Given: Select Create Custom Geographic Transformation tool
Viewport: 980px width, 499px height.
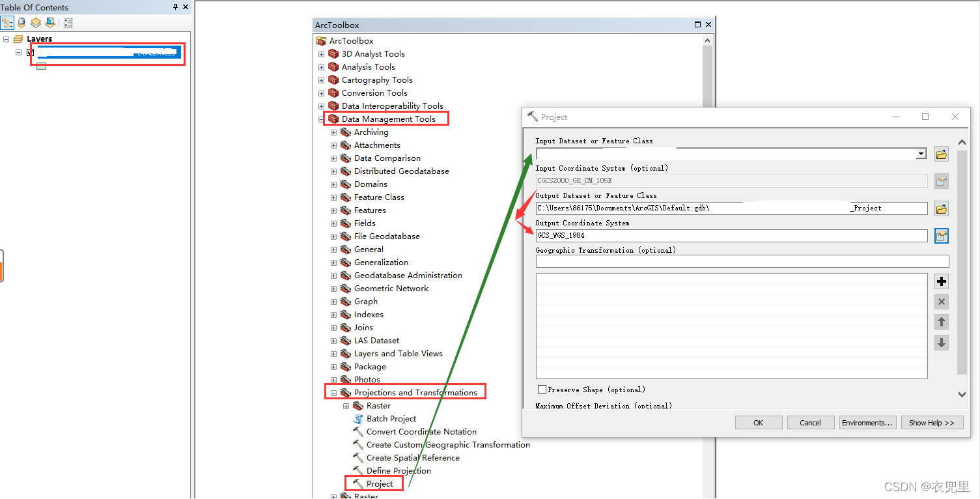Looking at the screenshot, I should (448, 445).
